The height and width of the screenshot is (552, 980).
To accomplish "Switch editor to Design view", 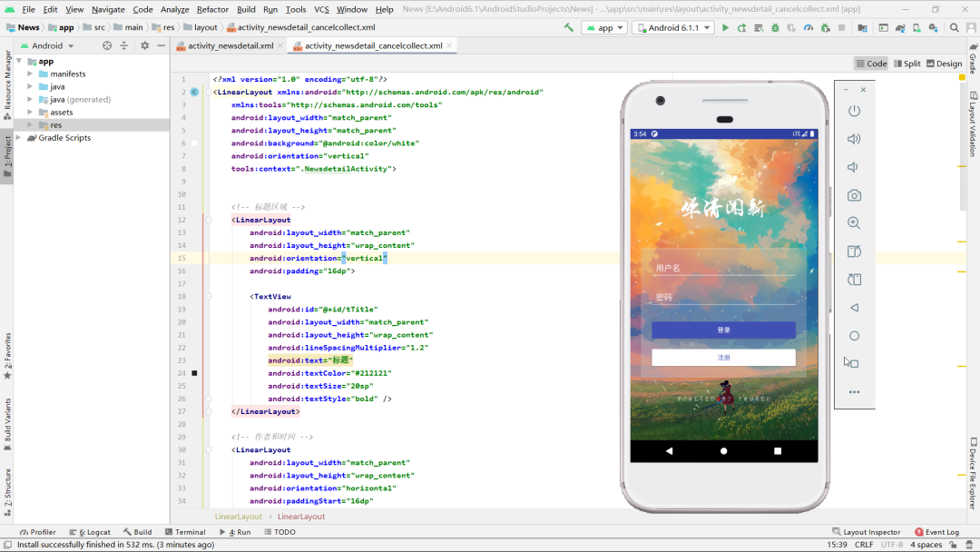I will [944, 64].
